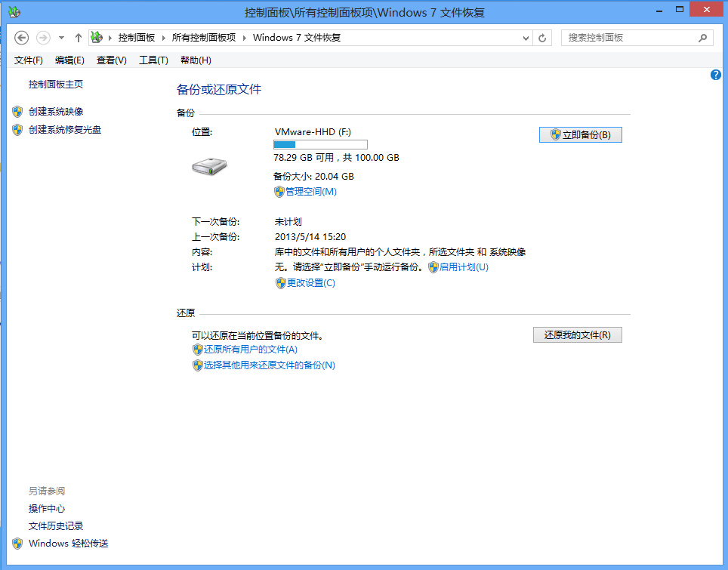Maximize the window
This screenshot has width=728, height=570.
680,10
